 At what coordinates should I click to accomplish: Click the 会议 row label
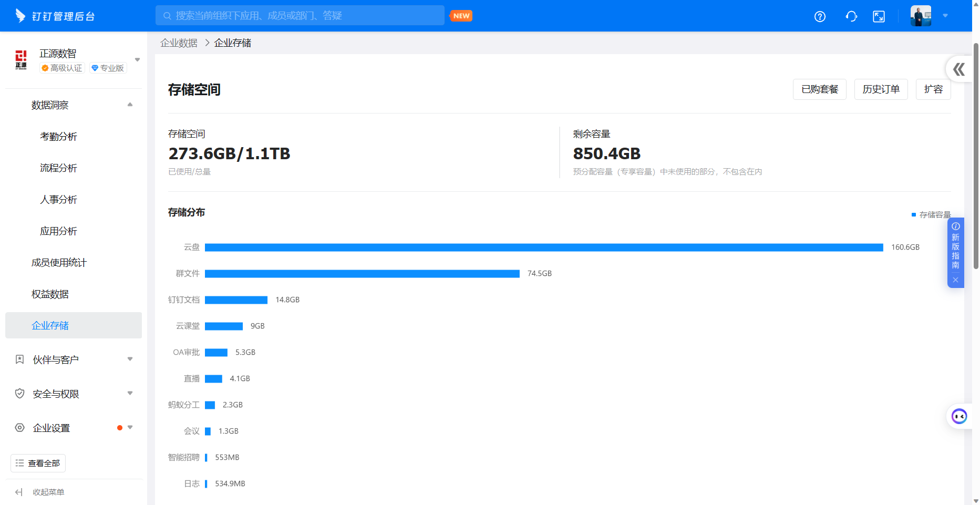coord(192,431)
